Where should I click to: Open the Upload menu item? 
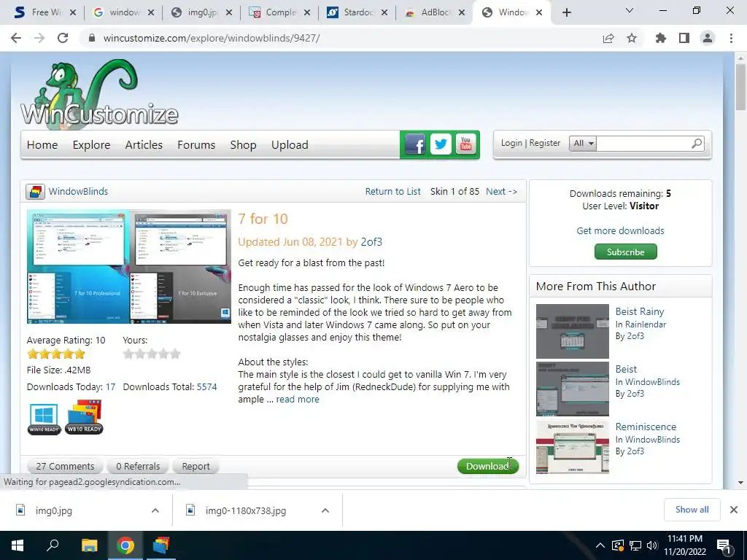pyautogui.click(x=290, y=145)
